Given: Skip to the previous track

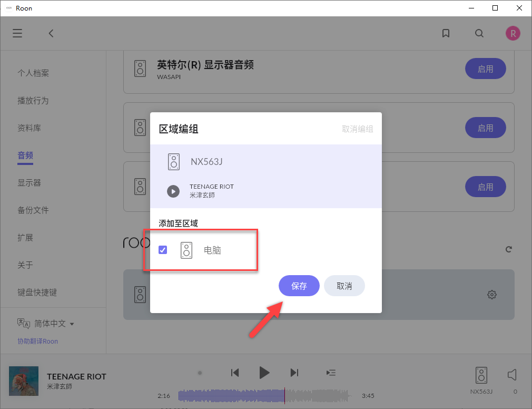Looking at the screenshot, I should coord(235,373).
